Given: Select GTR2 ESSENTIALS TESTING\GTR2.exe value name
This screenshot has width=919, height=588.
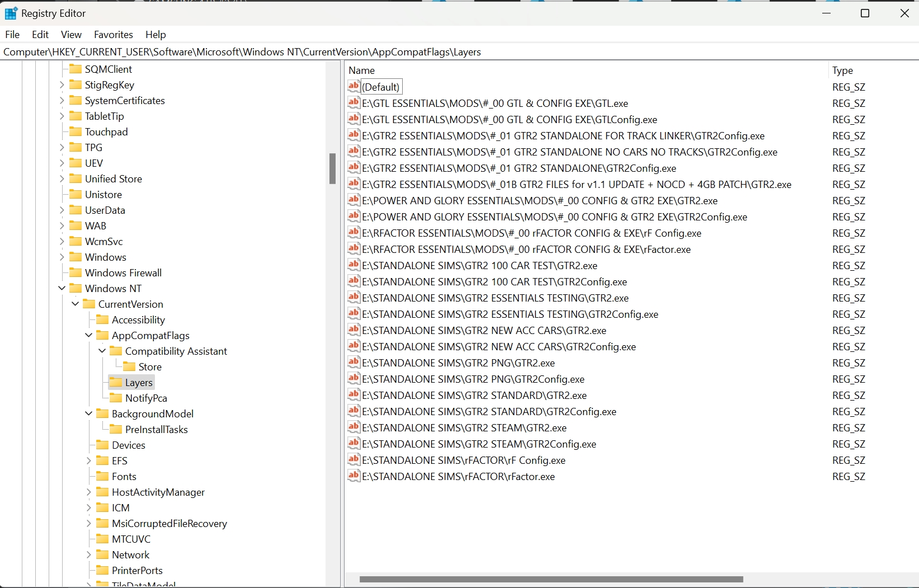Looking at the screenshot, I should 495,298.
